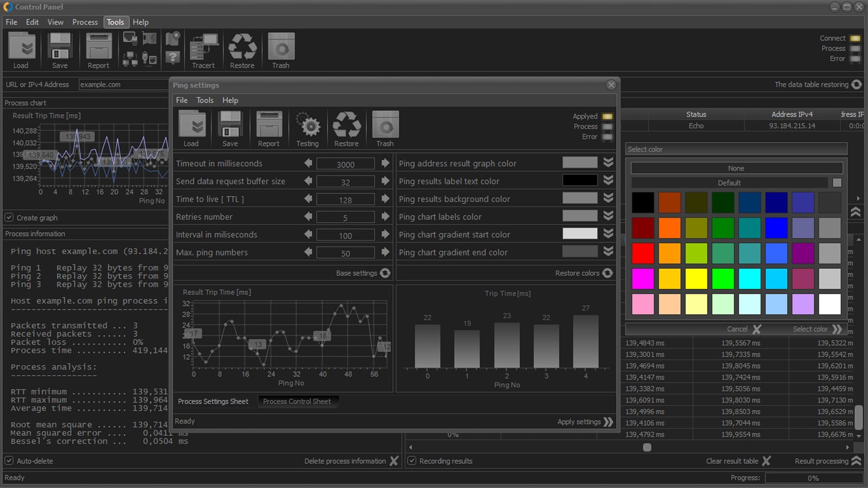Click Trash icon in Ping settings toolbar
This screenshot has width=868, height=488.
[385, 125]
